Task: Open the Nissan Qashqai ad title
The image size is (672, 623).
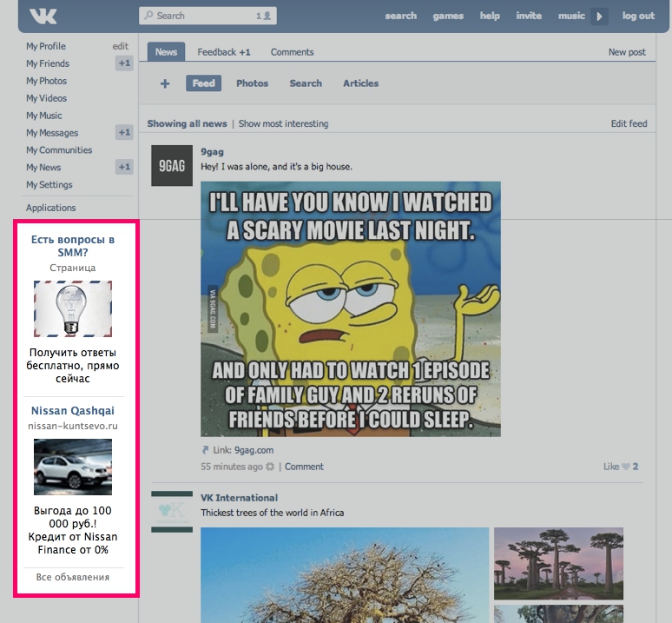Action: pos(73,410)
